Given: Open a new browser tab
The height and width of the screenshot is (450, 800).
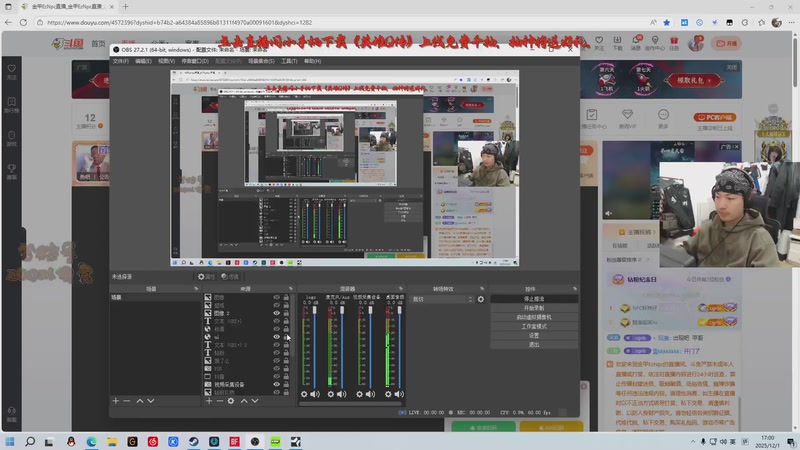Looking at the screenshot, I should point(126,7).
